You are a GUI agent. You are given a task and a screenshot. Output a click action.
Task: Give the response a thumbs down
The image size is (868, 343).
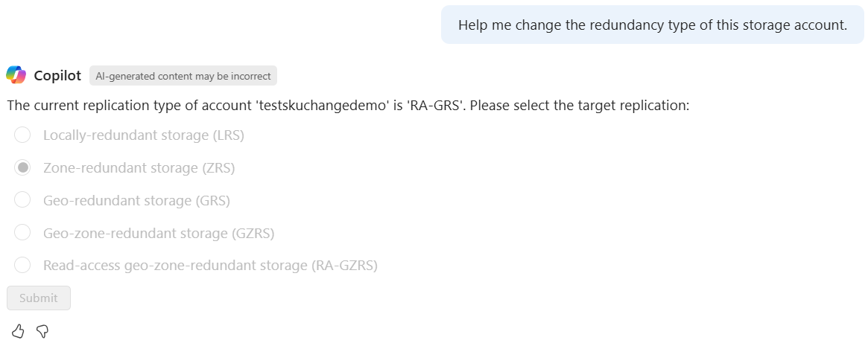tap(42, 331)
